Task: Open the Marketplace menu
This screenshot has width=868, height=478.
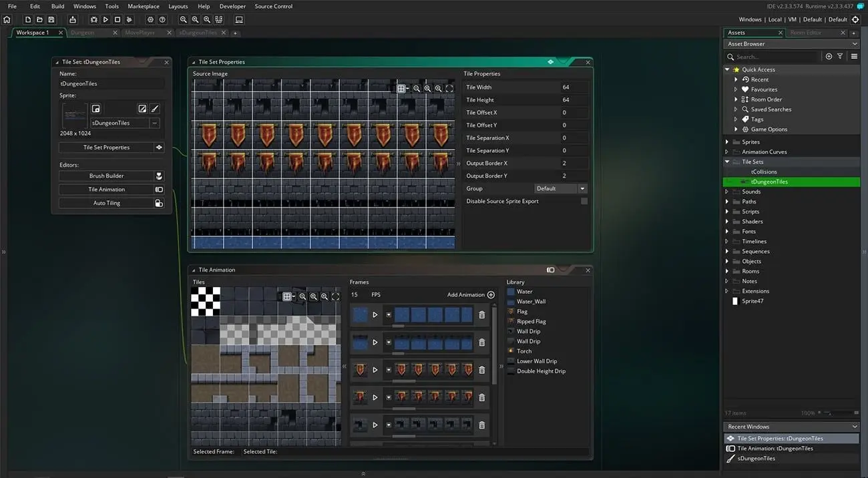Action: coord(144,6)
